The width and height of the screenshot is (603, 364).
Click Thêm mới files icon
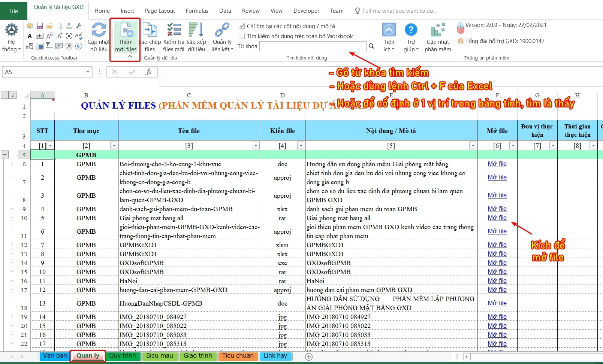126,31
